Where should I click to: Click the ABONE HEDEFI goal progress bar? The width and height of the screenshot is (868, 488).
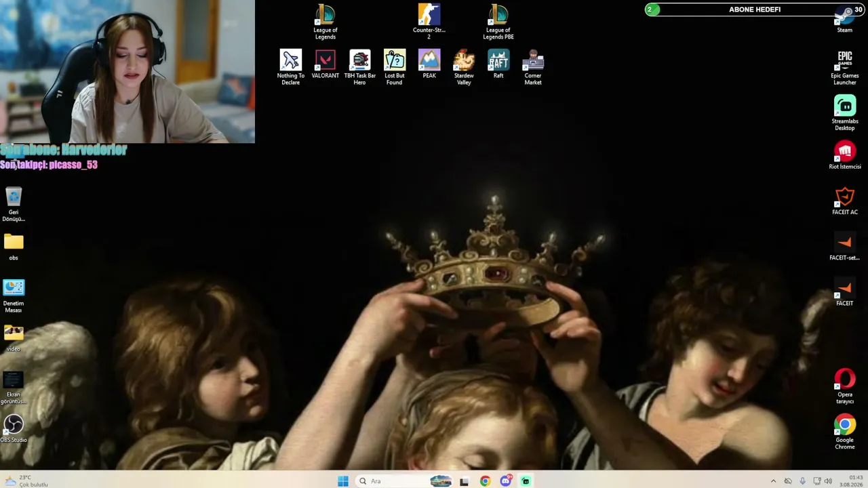(x=754, y=9)
